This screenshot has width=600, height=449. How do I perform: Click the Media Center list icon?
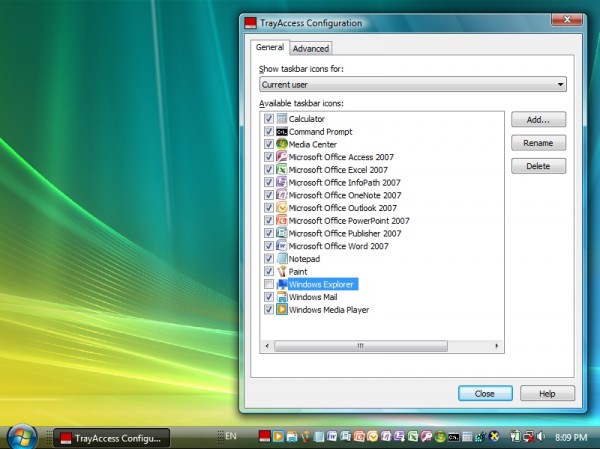282,145
